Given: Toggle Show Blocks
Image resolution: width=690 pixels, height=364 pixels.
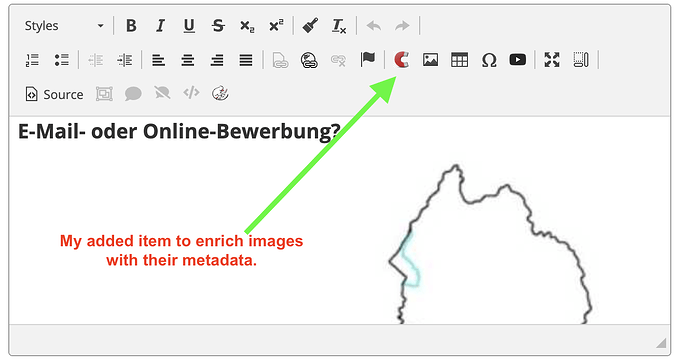Looking at the screenshot, I should [581, 60].
